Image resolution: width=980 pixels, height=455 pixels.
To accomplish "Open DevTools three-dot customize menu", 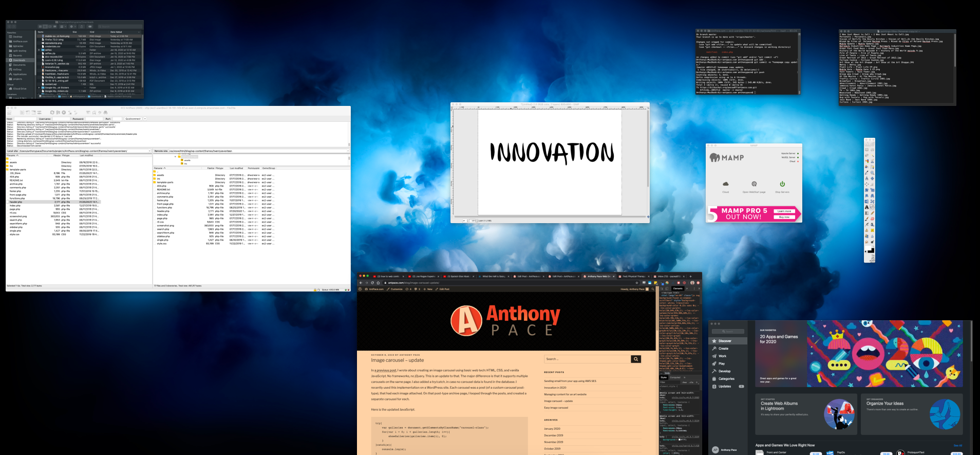I will point(694,289).
